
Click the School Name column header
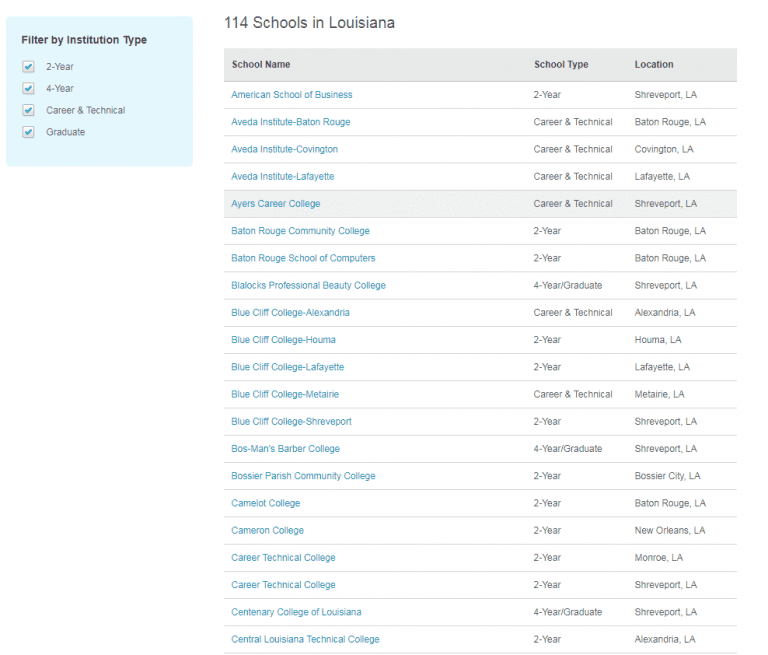(x=261, y=65)
